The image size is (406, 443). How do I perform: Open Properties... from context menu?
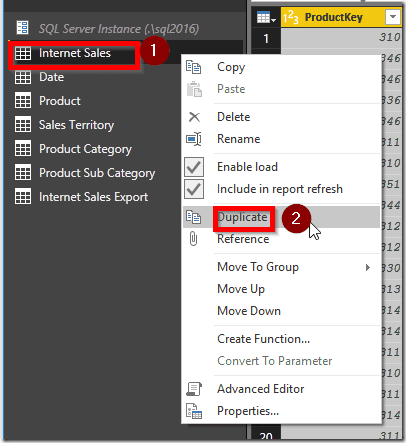point(281,411)
